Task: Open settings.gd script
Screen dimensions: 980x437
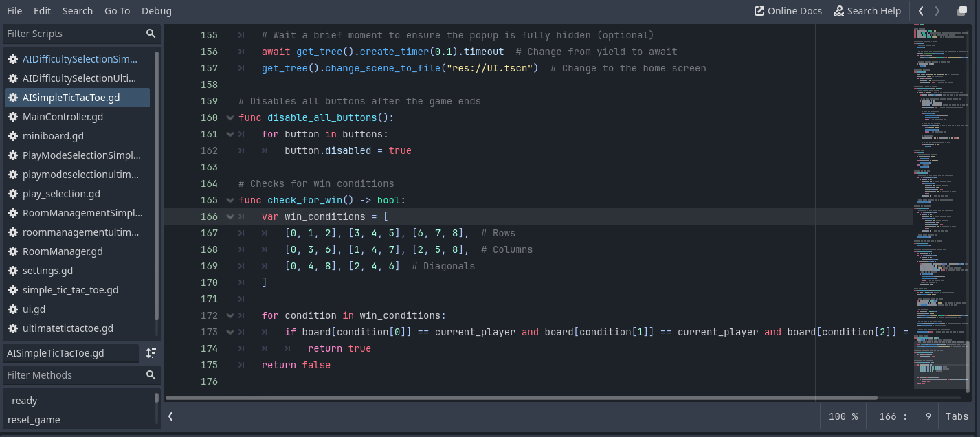Action: [x=78, y=271]
